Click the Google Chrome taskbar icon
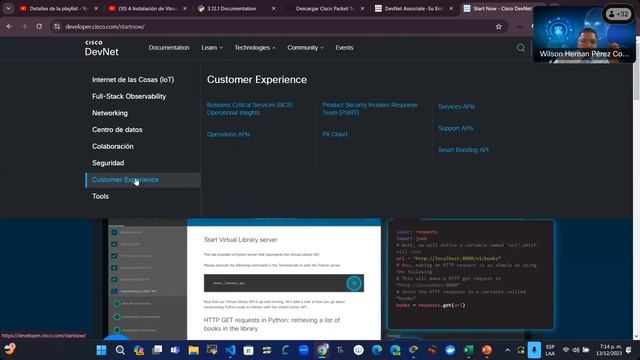640x360 pixels. pyautogui.click(x=322, y=350)
